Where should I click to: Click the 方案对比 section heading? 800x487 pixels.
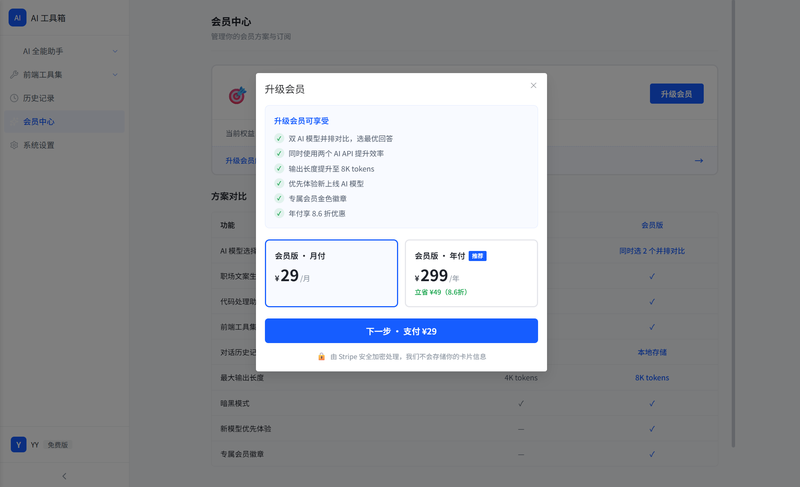click(229, 196)
